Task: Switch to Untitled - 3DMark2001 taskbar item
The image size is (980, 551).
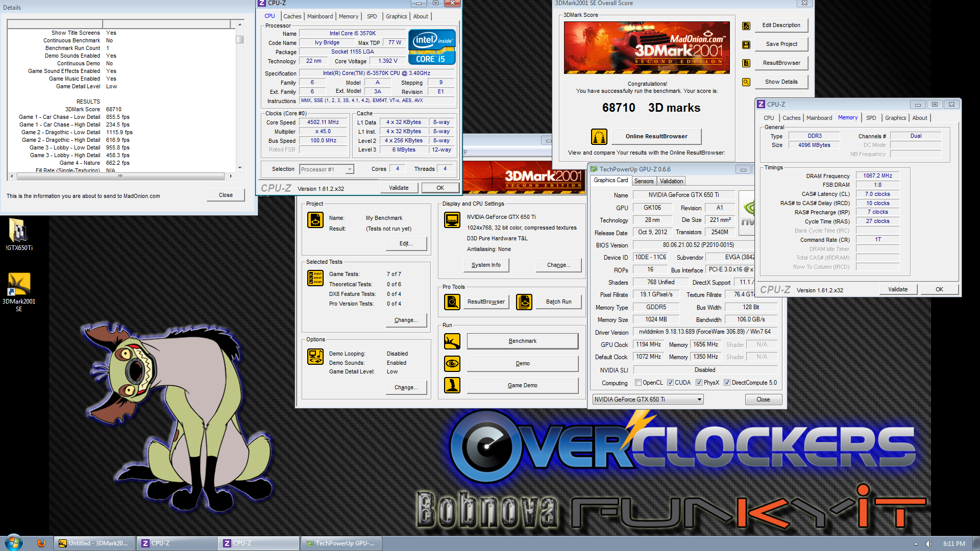Action: [94, 543]
